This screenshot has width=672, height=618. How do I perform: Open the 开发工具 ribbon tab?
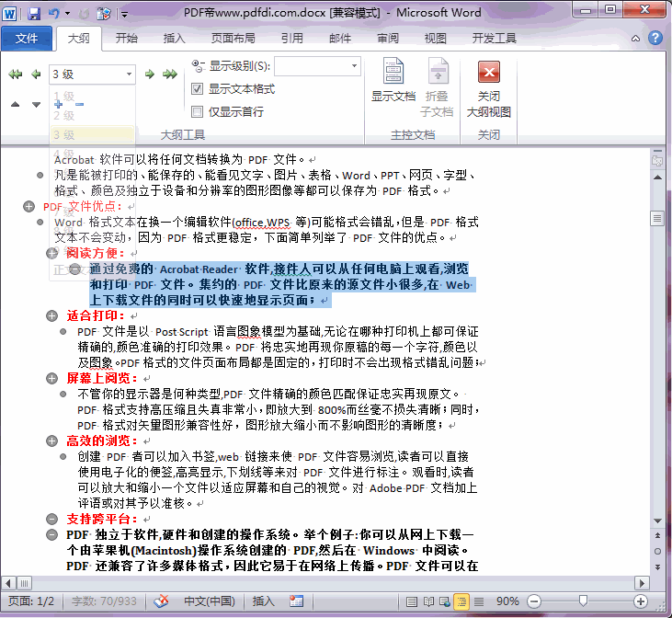click(495, 39)
